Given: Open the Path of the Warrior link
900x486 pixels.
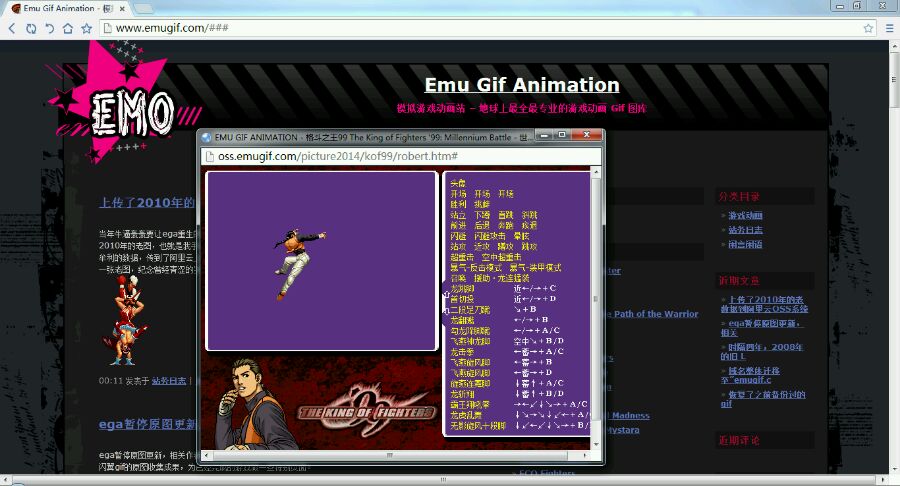Looking at the screenshot, I should 655,314.
